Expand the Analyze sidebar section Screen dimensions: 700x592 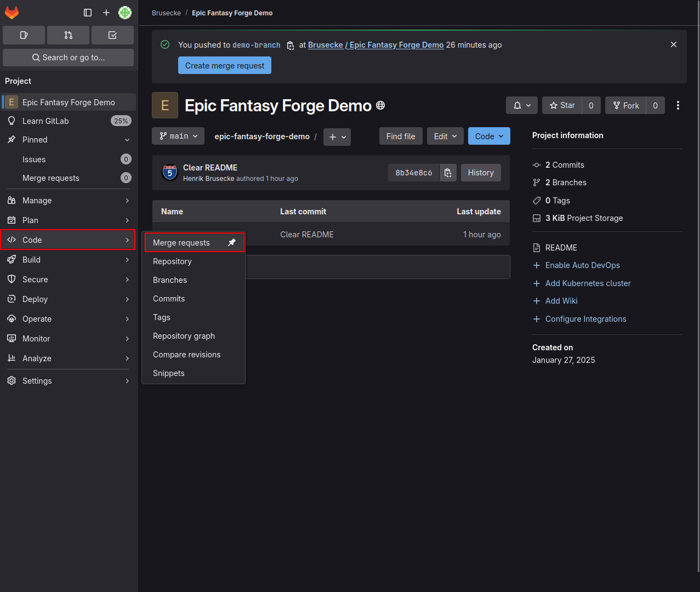(69, 358)
